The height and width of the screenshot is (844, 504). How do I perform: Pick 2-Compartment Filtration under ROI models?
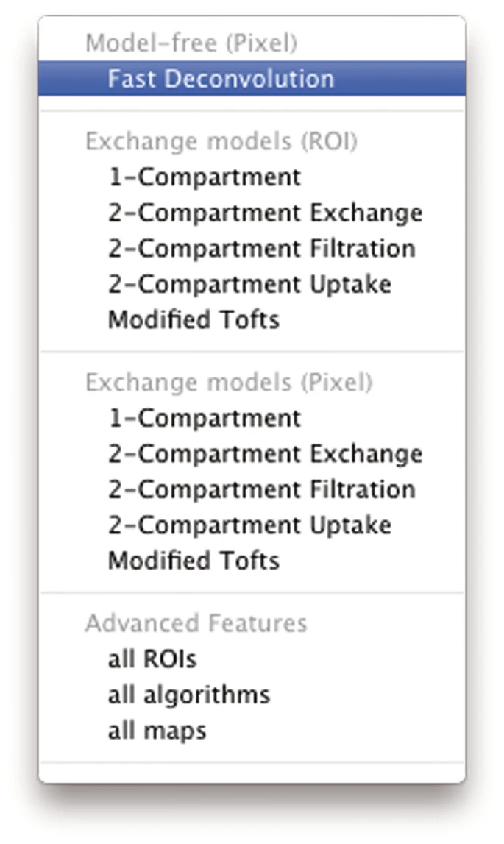click(261, 249)
